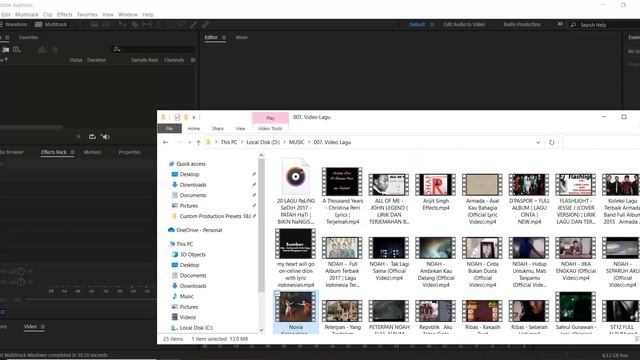Expand chevron after This PC breadcrumb

click(x=242, y=142)
